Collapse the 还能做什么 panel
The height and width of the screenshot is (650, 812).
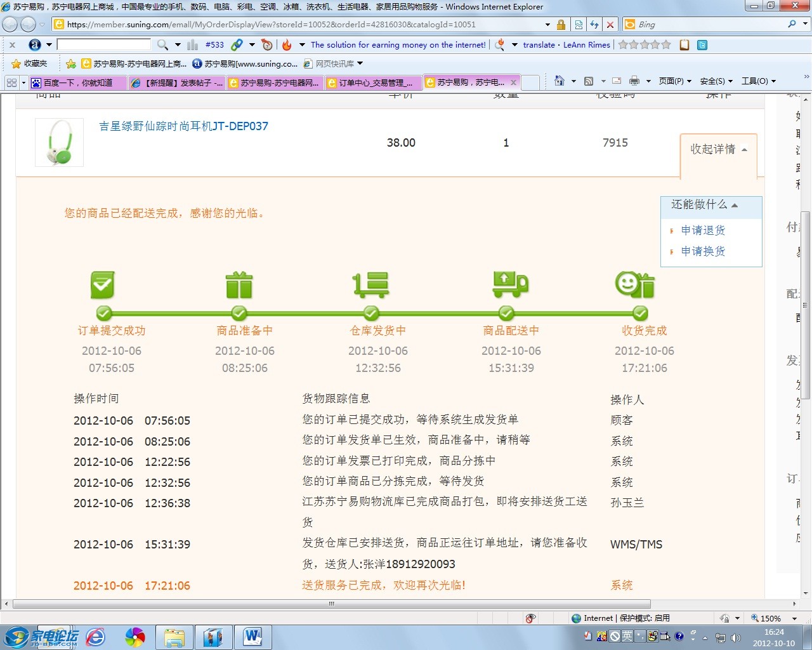pos(704,204)
